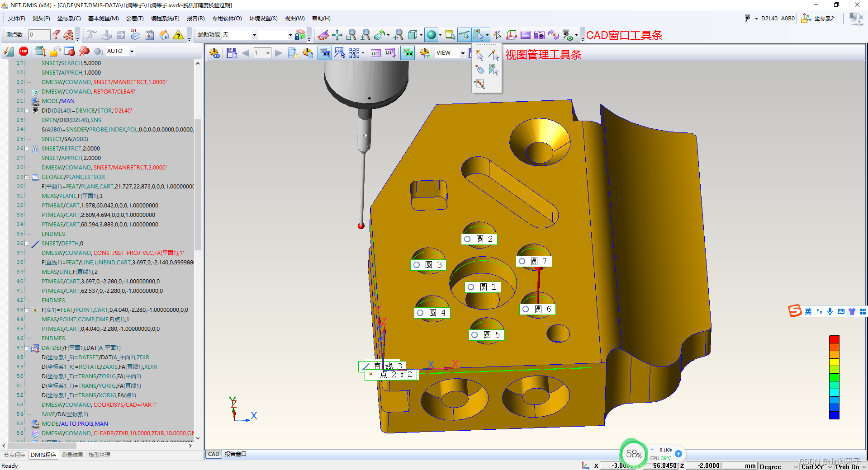
Task: Click the probe icon left of D2L40
Action: [x=747, y=18]
